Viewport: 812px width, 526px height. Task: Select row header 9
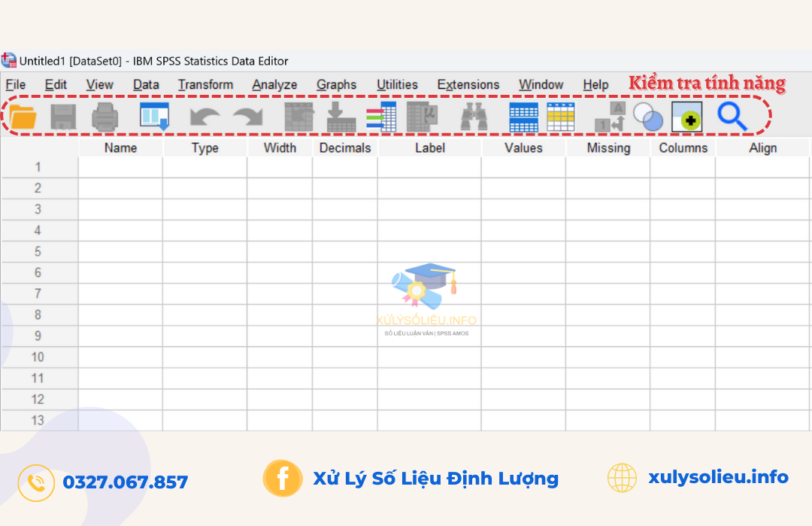click(x=39, y=336)
